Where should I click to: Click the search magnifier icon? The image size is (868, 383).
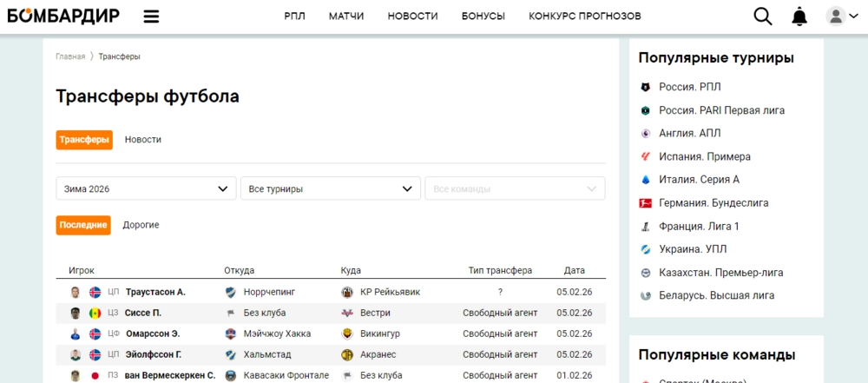(x=762, y=17)
